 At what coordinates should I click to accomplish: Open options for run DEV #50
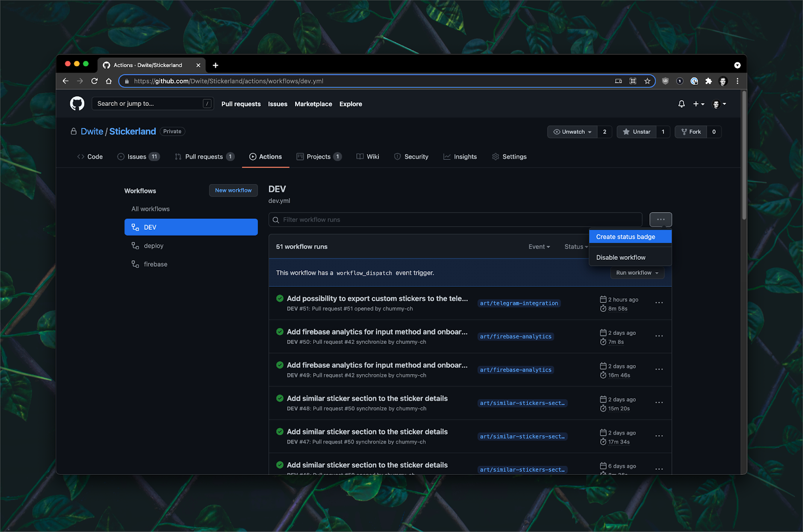(659, 336)
